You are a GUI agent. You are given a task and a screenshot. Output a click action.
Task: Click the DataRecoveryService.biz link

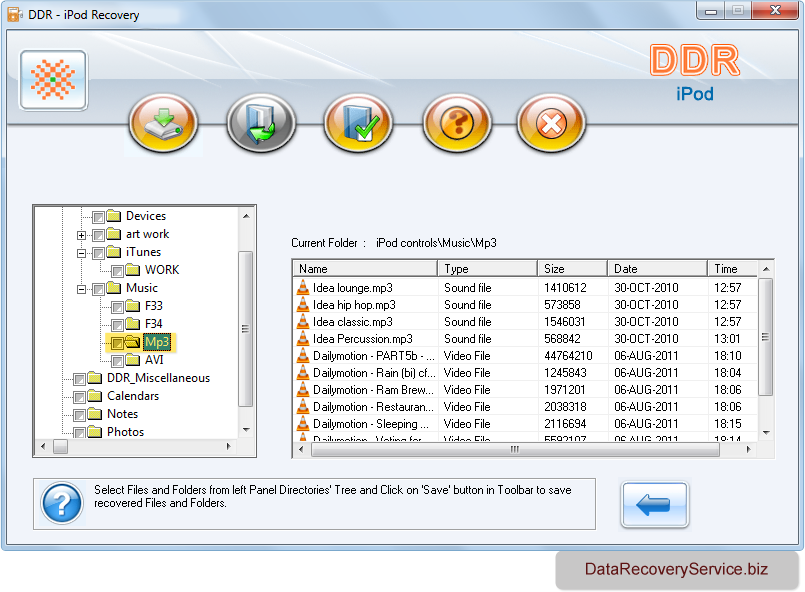point(676,569)
